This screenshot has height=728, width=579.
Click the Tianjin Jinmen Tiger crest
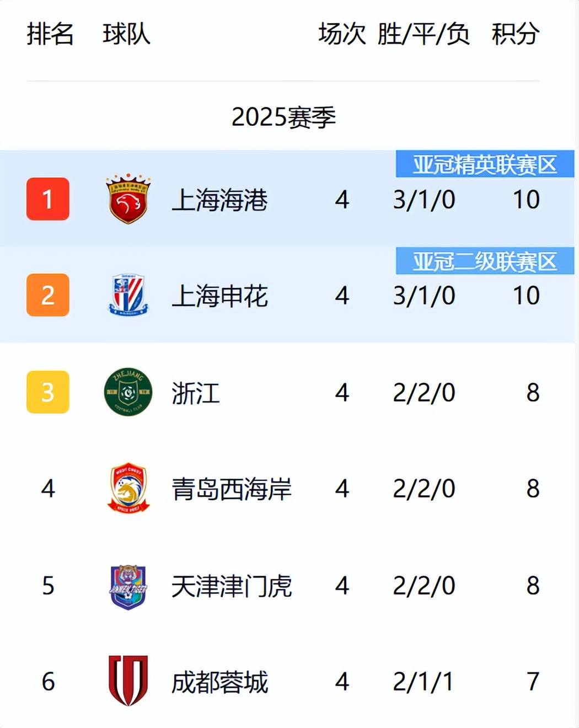tap(128, 586)
